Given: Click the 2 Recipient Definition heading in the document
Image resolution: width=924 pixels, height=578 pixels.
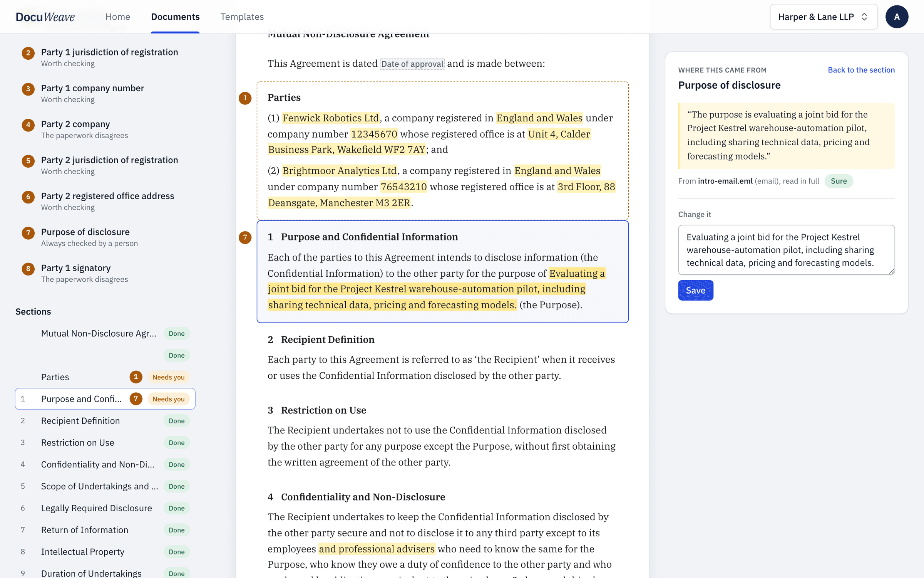Looking at the screenshot, I should [x=321, y=339].
